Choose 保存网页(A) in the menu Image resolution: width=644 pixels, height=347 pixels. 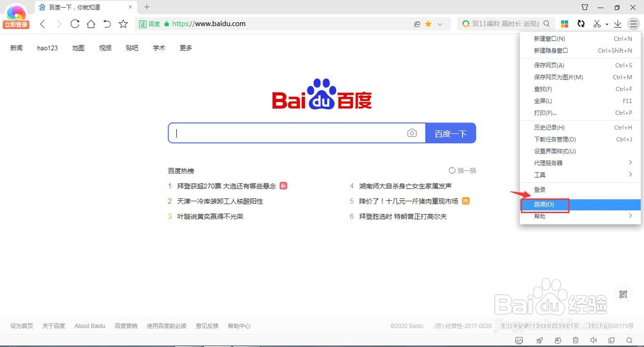coord(580,65)
